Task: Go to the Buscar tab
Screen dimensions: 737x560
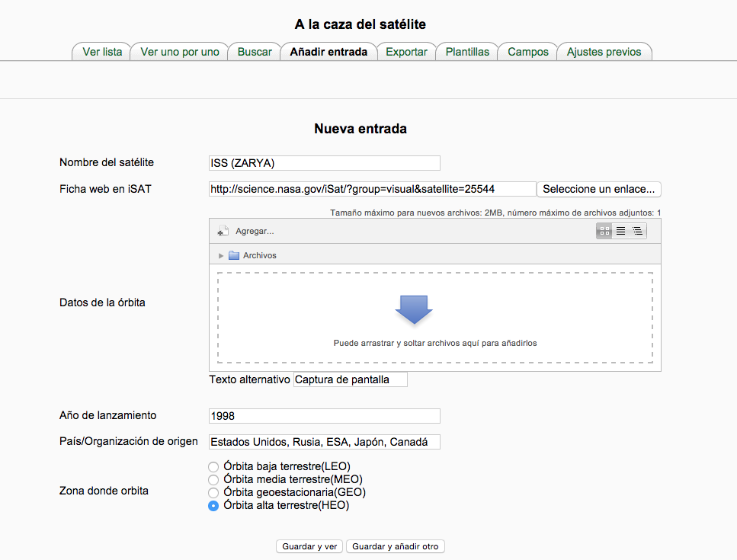Action: (255, 52)
